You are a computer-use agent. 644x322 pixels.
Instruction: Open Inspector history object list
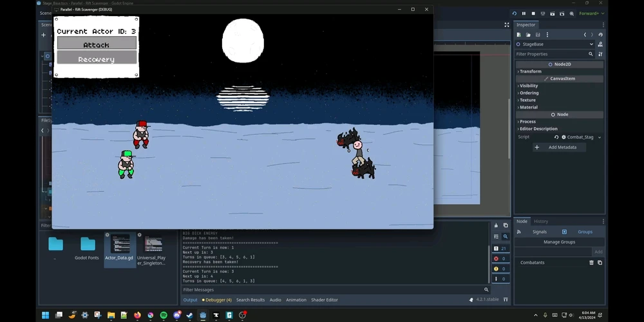click(x=600, y=35)
